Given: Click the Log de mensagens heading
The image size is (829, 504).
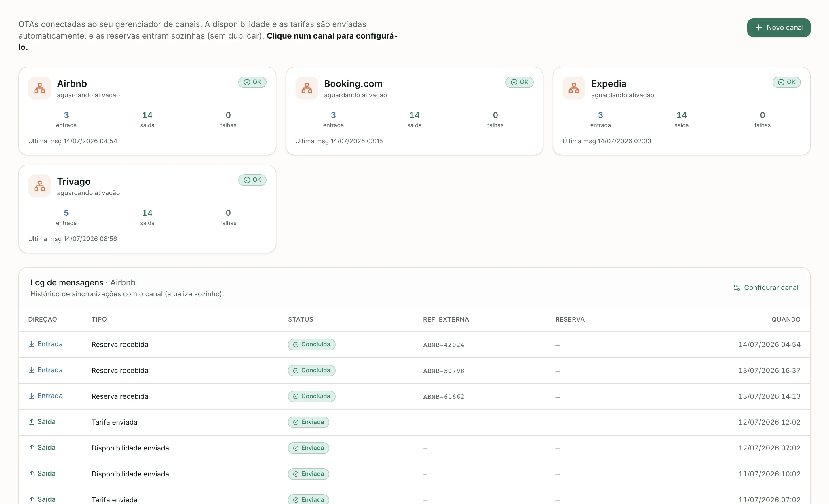Looking at the screenshot, I should click(x=67, y=282).
